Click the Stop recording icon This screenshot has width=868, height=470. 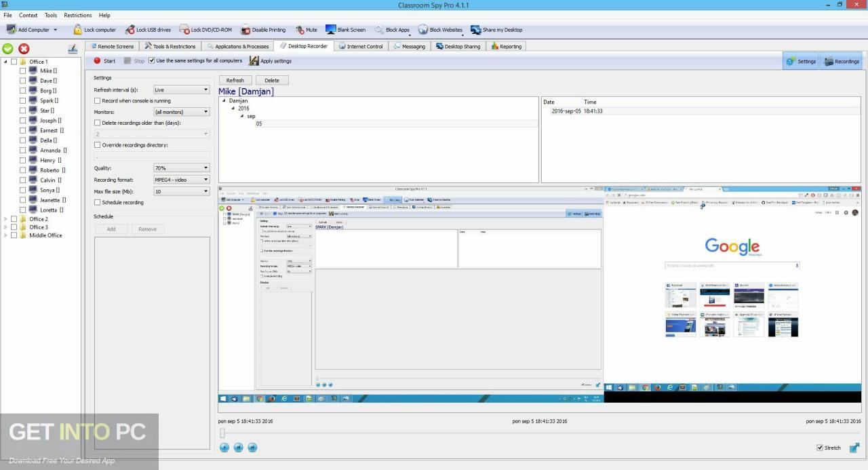tap(127, 61)
